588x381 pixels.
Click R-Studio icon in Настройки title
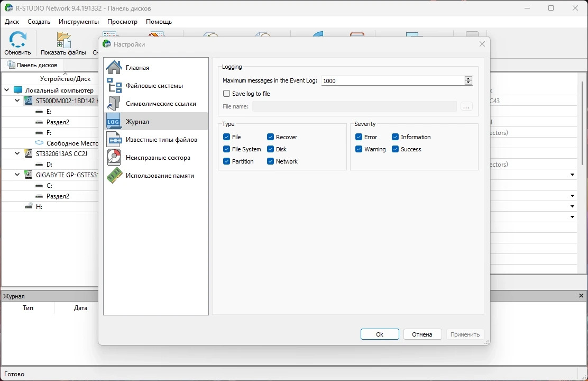(x=107, y=44)
